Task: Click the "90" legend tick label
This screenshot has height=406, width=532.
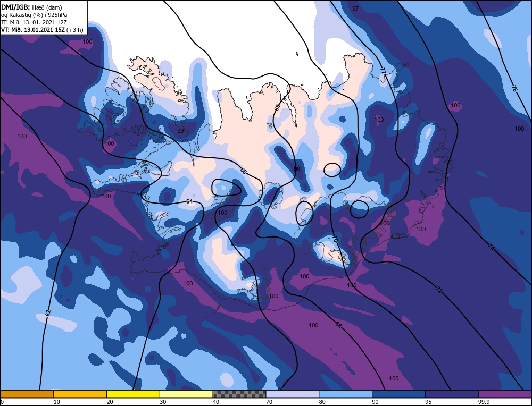Action: (x=376, y=402)
